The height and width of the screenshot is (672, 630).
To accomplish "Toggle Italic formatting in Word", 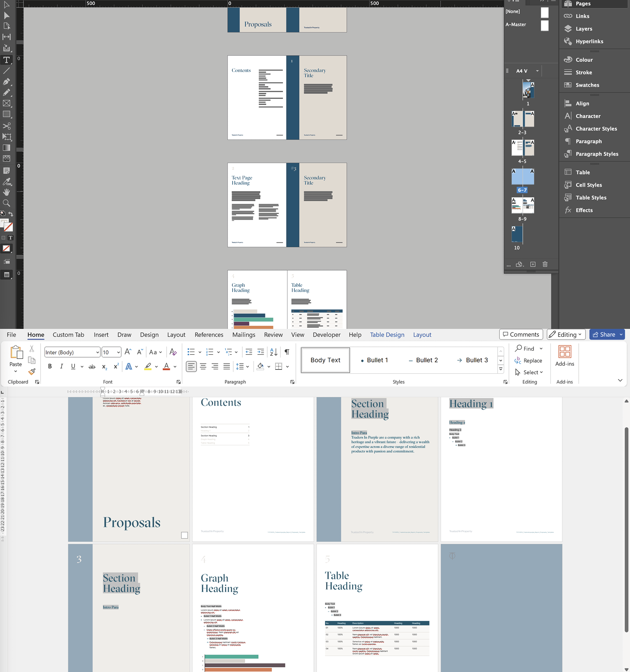I will coord(61,366).
